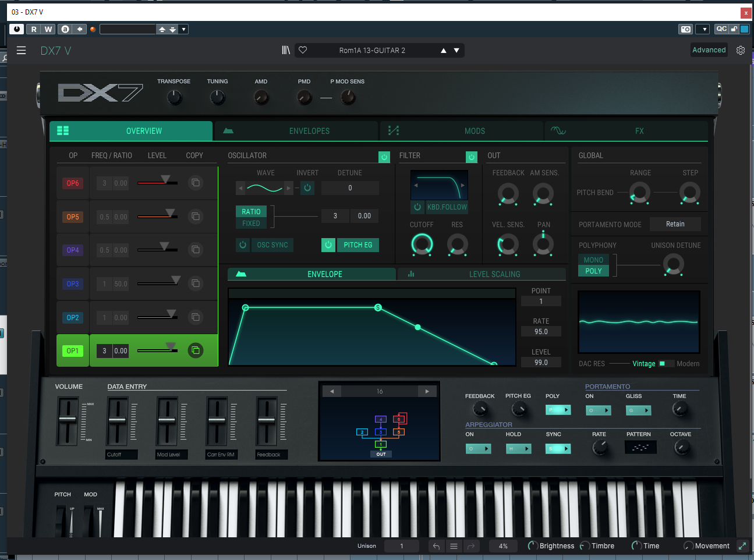This screenshot has width=754, height=560.
Task: Open the host preset dropdown arrow
Action: [183, 29]
